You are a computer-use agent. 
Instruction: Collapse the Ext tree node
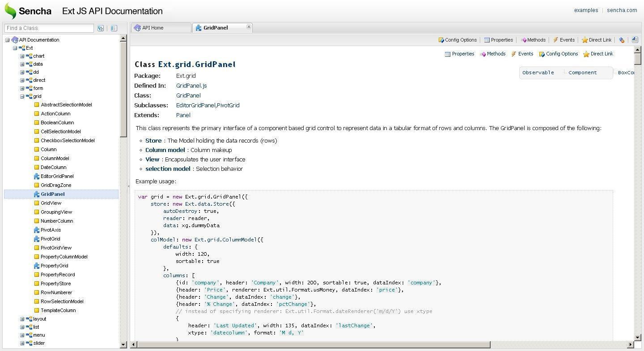15,48
